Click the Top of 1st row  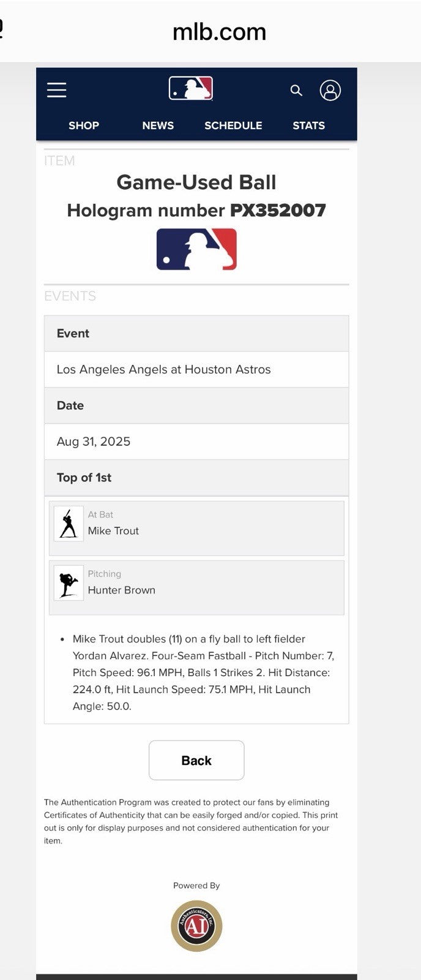pyautogui.click(x=196, y=478)
